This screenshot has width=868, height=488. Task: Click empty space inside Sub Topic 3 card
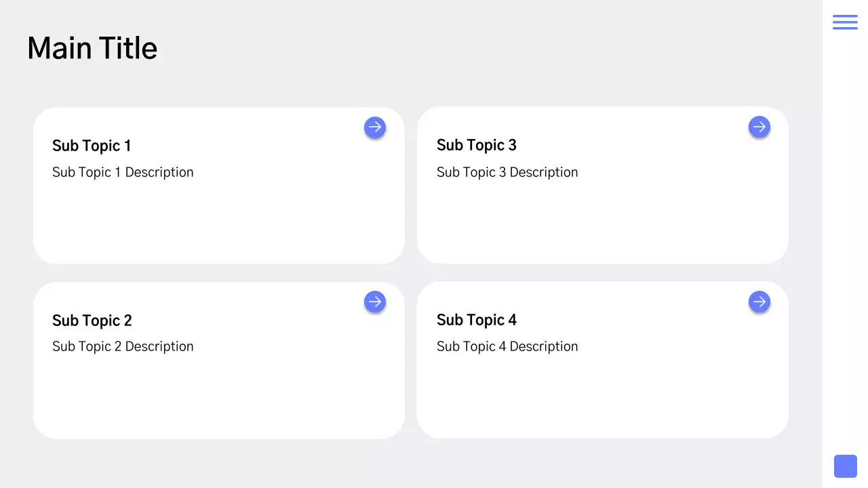pyautogui.click(x=602, y=224)
